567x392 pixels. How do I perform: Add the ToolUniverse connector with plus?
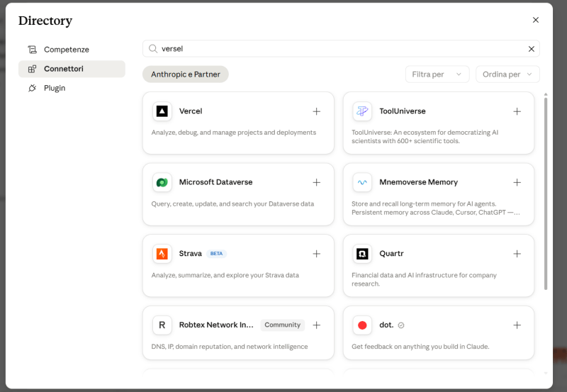pos(517,111)
